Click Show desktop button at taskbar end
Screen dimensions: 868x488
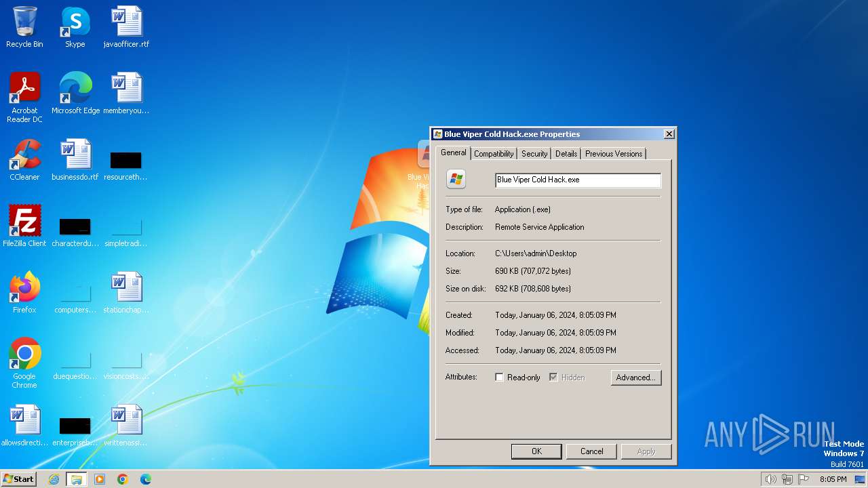(x=860, y=479)
